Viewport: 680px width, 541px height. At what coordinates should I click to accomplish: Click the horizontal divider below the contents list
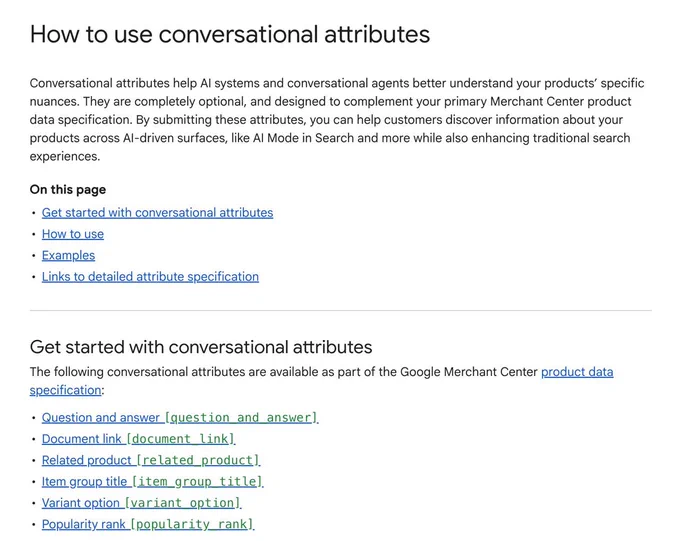[x=340, y=310]
